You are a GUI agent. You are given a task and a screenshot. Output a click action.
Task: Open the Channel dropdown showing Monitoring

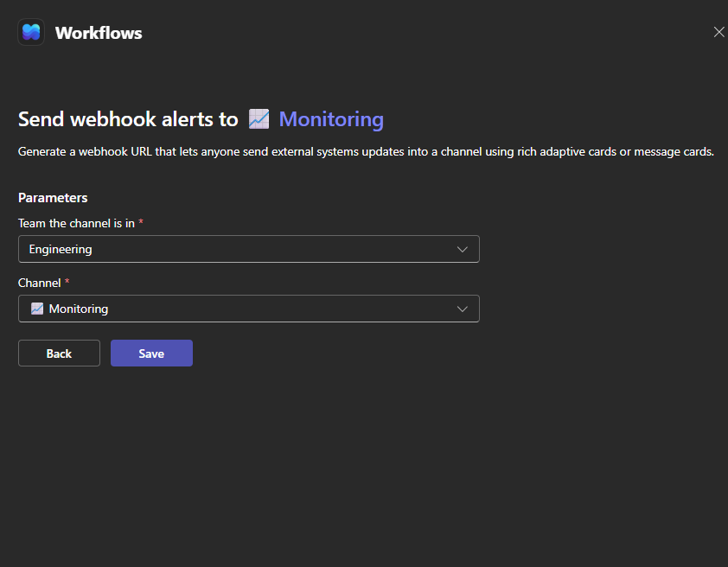[249, 309]
